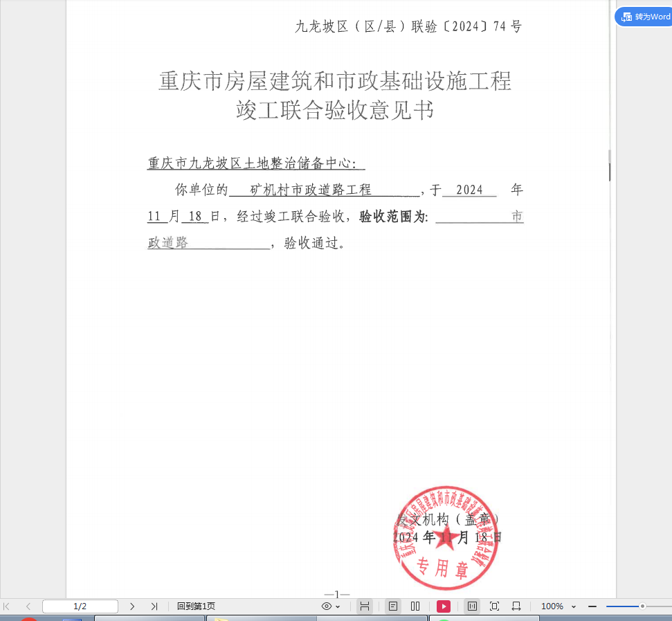Screen dimensions: 672x621
Task: Click the zoom slider handle
Action: click(x=642, y=606)
